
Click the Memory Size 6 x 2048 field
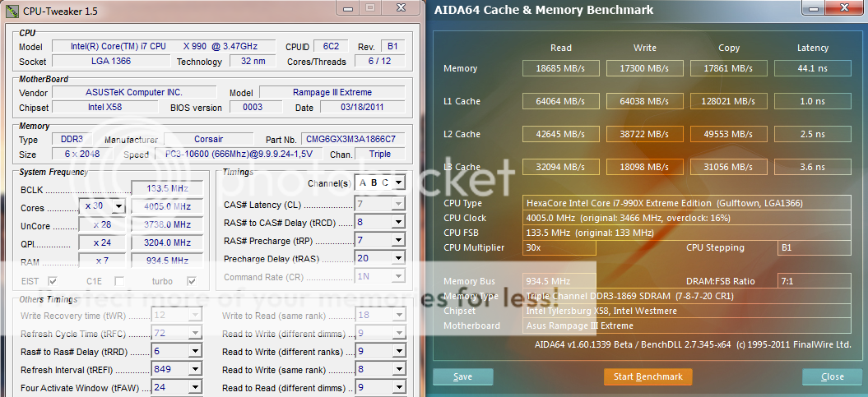click(82, 154)
